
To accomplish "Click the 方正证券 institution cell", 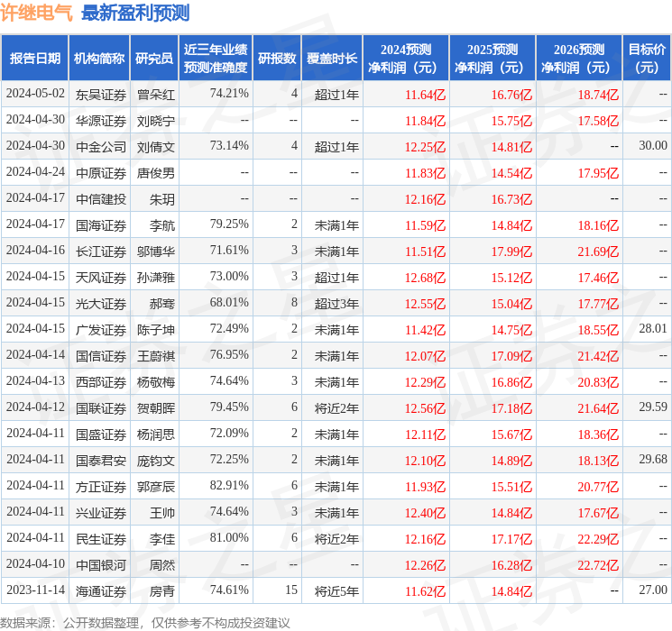I will point(101,487).
